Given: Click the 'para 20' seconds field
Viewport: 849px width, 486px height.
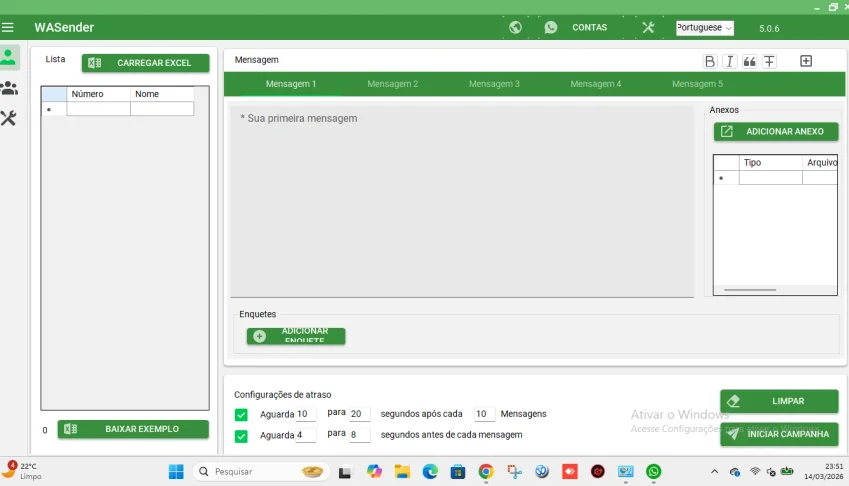Looking at the screenshot, I should coord(359,414).
